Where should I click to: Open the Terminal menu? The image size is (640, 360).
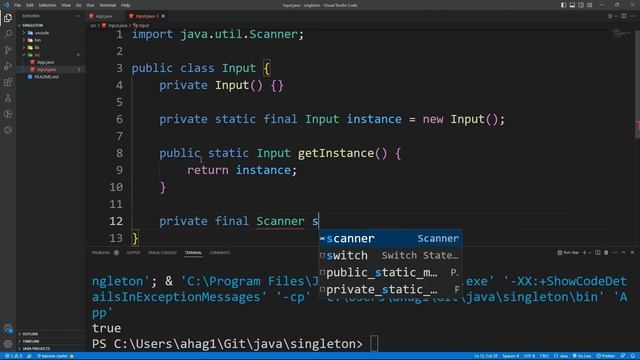(x=108, y=5)
